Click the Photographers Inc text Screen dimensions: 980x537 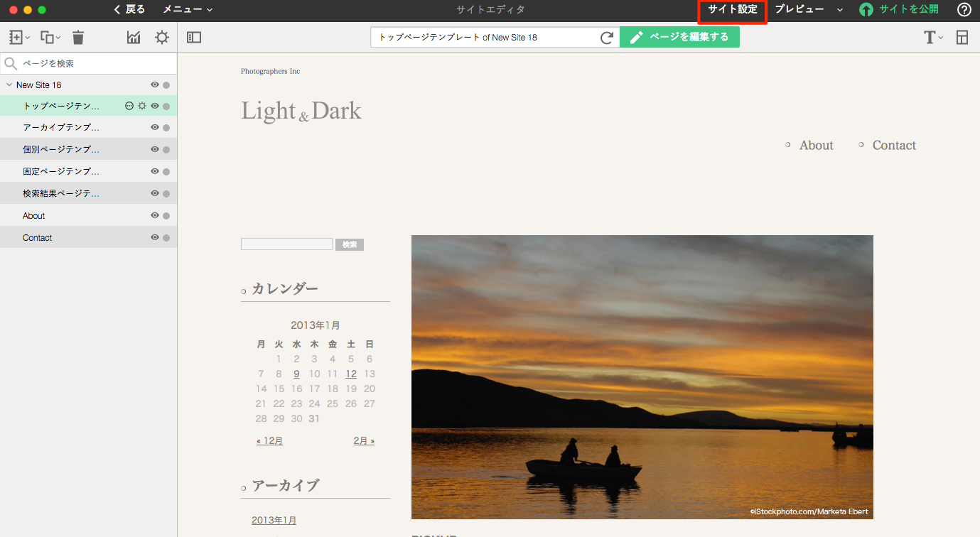pos(270,71)
